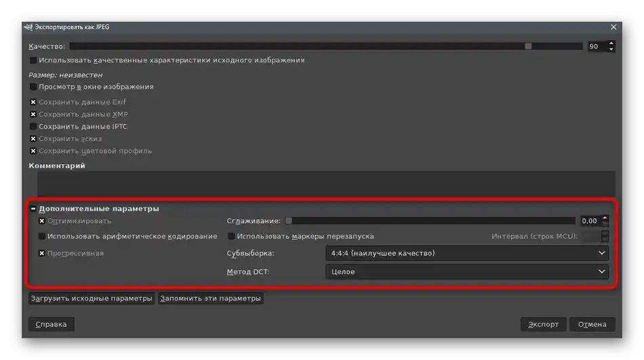Screen dimensions: 644x360
Task: Close the Export as JPEG dialog
Action: [x=613, y=27]
